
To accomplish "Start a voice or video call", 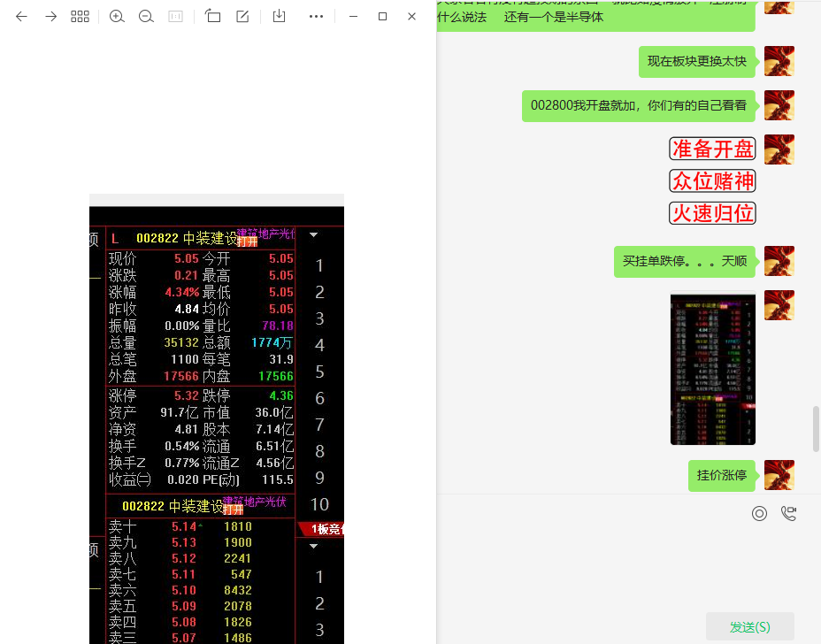I will tap(788, 514).
